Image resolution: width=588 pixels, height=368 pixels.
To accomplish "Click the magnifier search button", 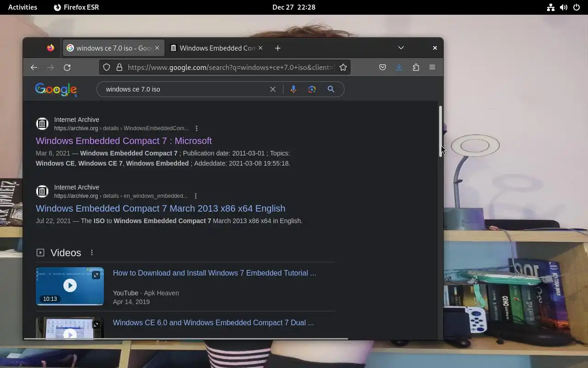I will [x=331, y=89].
